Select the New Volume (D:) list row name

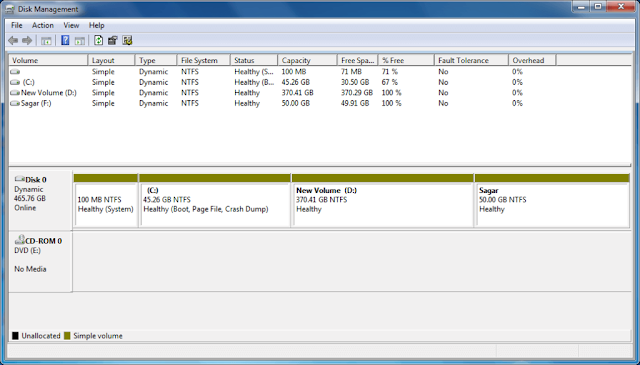point(49,93)
